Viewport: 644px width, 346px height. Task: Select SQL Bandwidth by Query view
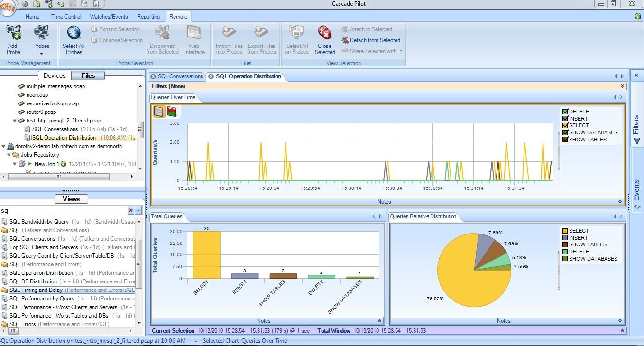(x=39, y=222)
